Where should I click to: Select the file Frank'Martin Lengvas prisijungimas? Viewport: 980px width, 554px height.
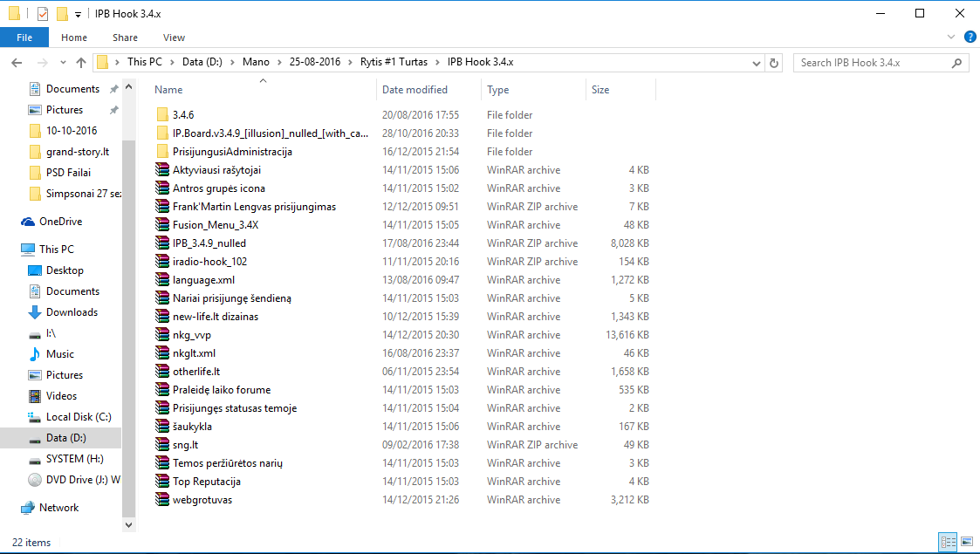[254, 206]
